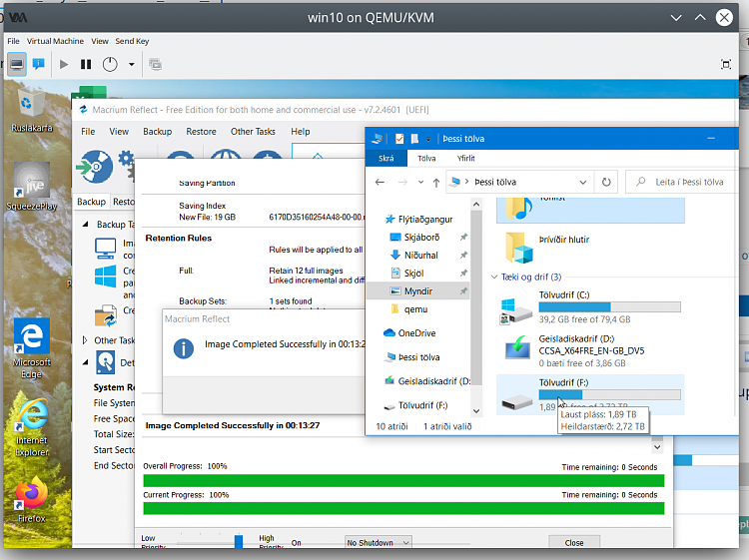
Task: Adjust the priority slider handle
Action: coord(239,541)
